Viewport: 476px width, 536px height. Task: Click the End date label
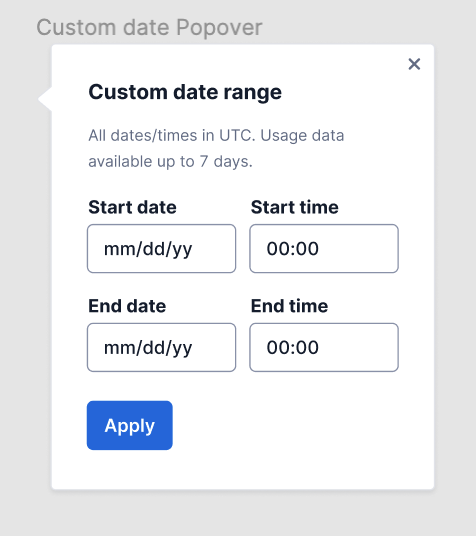coord(127,306)
